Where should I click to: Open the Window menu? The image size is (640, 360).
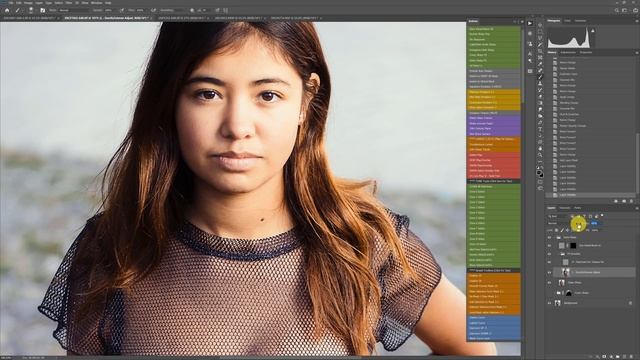click(96, 3)
